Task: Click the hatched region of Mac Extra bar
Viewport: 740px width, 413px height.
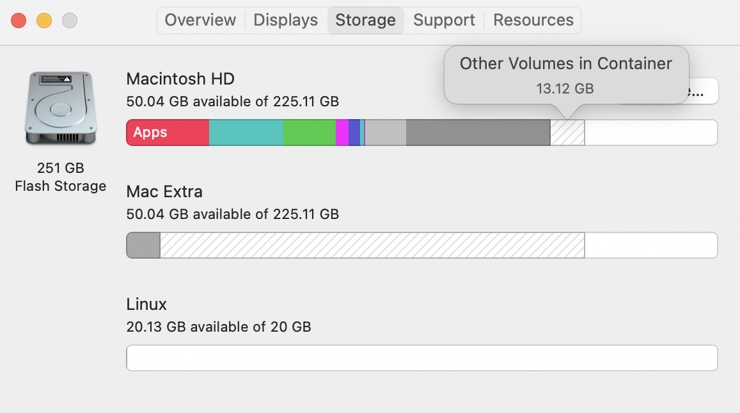Action: coord(372,245)
